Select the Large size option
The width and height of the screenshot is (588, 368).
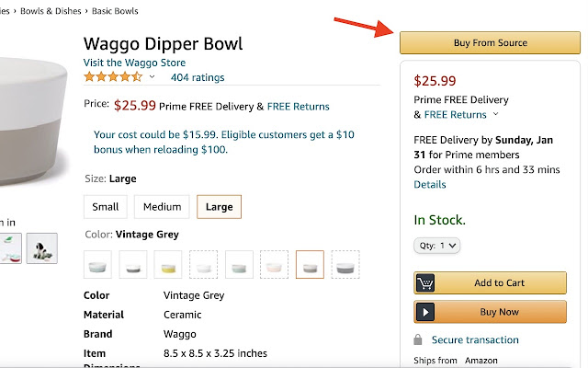219,207
